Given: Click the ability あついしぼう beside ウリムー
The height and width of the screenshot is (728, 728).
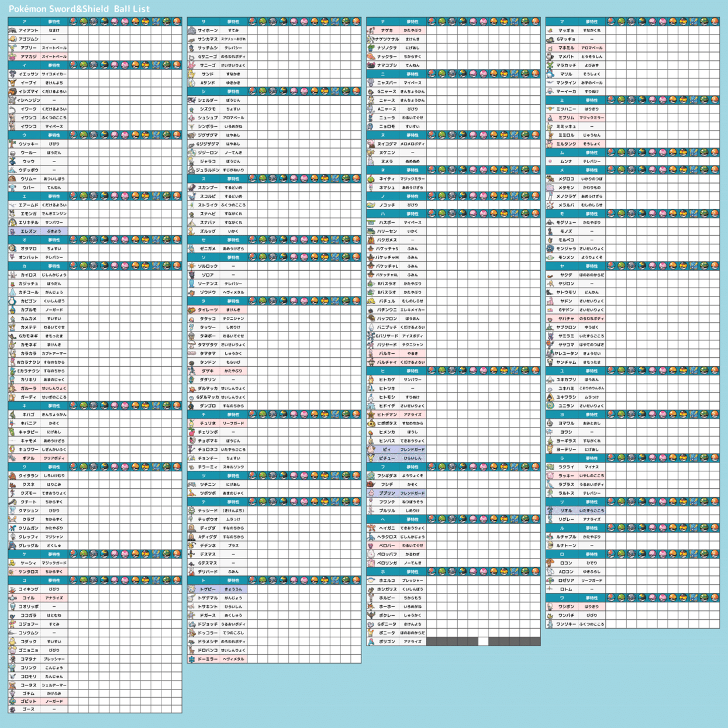Looking at the screenshot, I should [x=54, y=179].
